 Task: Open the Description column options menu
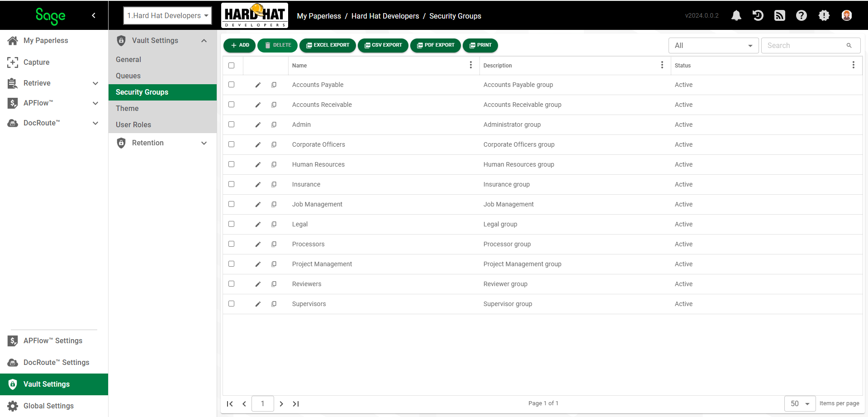(662, 65)
